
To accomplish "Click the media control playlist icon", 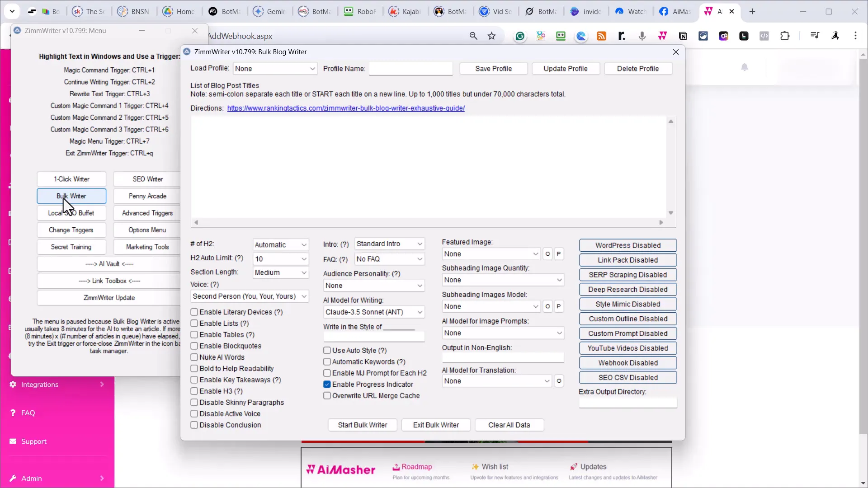I will [815, 36].
